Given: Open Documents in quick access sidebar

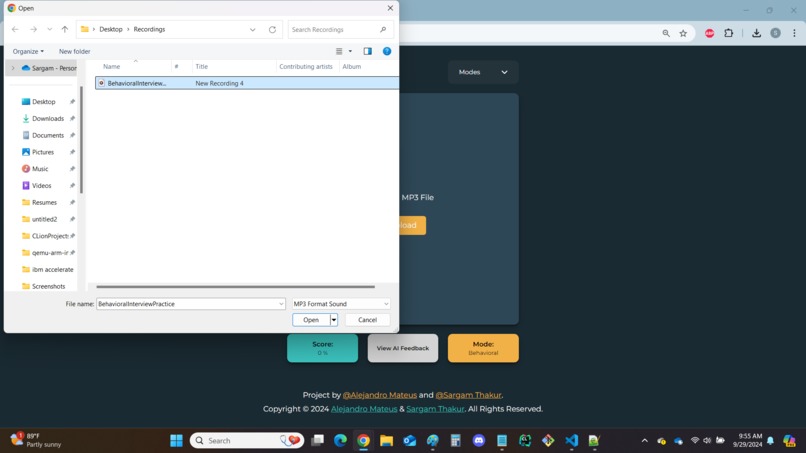Looking at the screenshot, I should 48,135.
